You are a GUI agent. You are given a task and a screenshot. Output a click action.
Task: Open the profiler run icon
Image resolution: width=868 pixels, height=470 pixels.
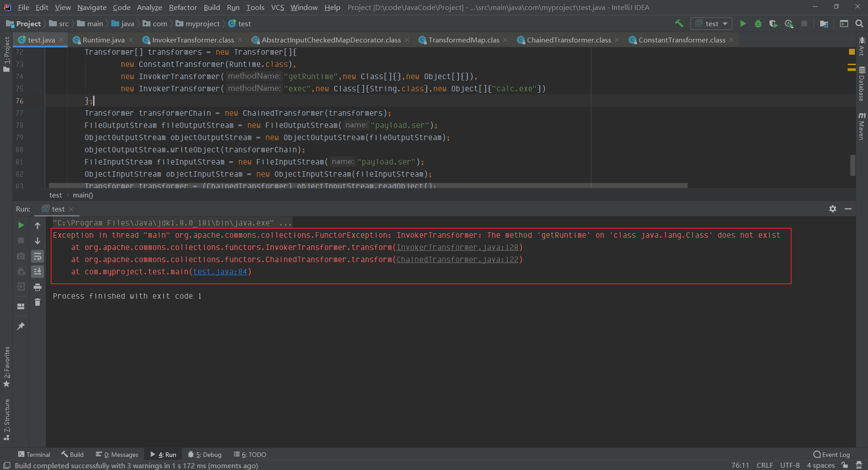[789, 23]
